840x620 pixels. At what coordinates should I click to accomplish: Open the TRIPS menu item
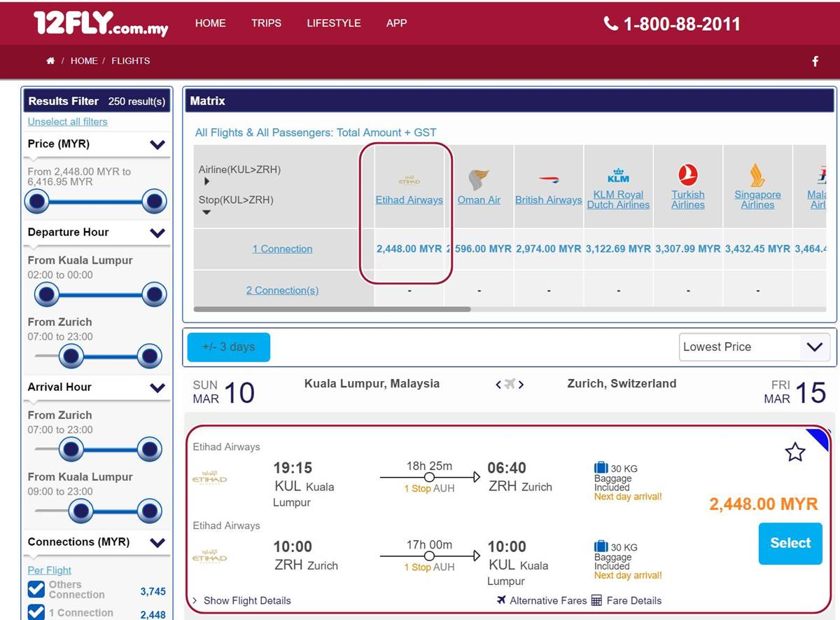tap(266, 23)
